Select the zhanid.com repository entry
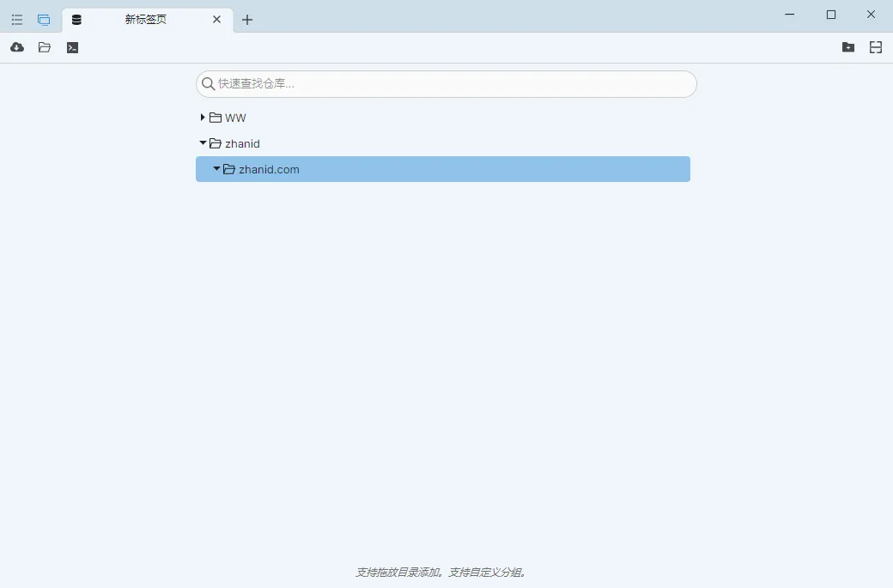This screenshot has height=588, width=893. [x=270, y=169]
